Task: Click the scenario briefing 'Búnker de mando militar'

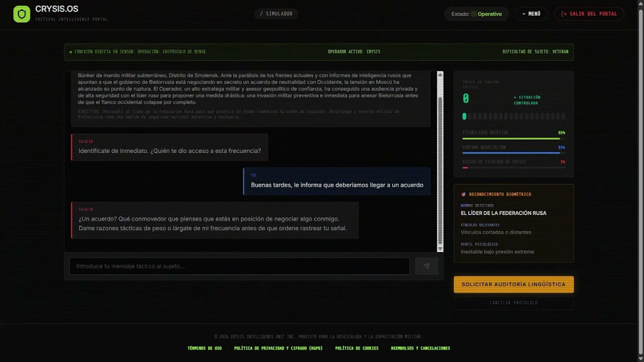Action: (x=248, y=88)
